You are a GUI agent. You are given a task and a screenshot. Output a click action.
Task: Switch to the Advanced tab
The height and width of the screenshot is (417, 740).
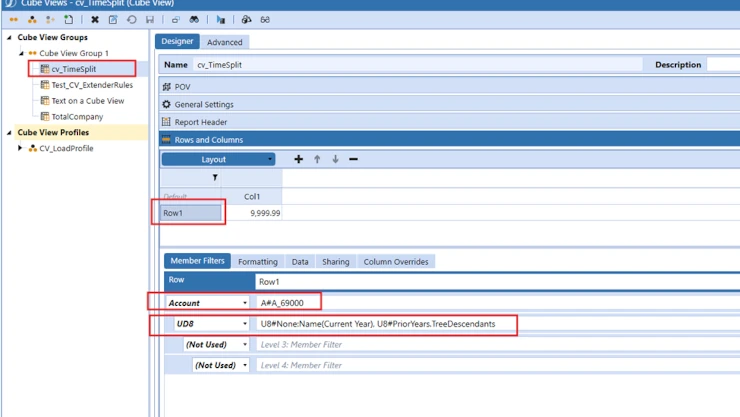point(224,42)
